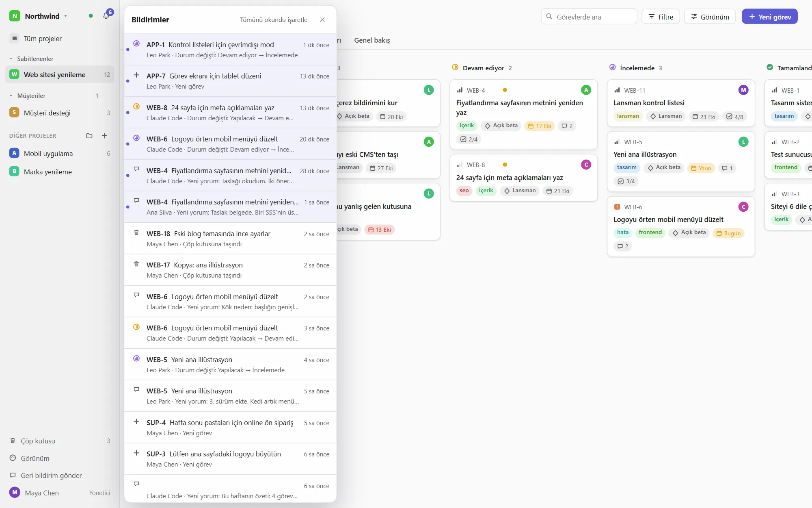Select 'Web sitesi yenileme' project

[x=60, y=75]
